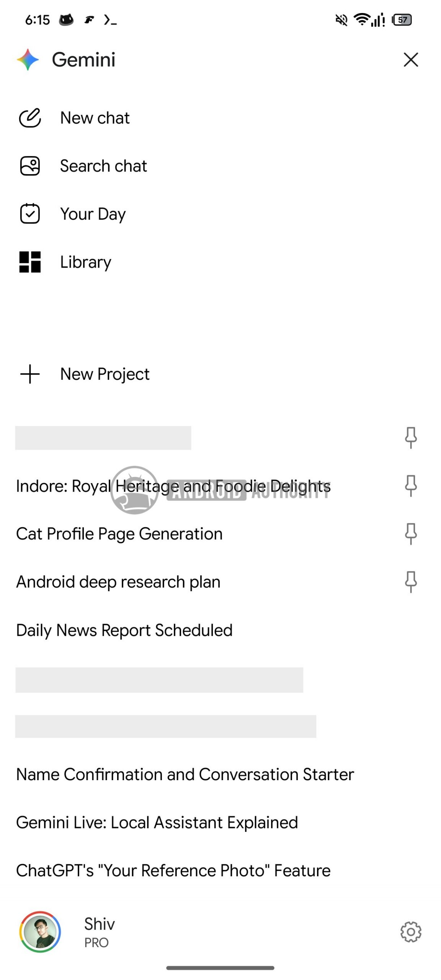
Task: Open ChatGPT's "Your Reference Photo" Feature chat
Action: [173, 871]
